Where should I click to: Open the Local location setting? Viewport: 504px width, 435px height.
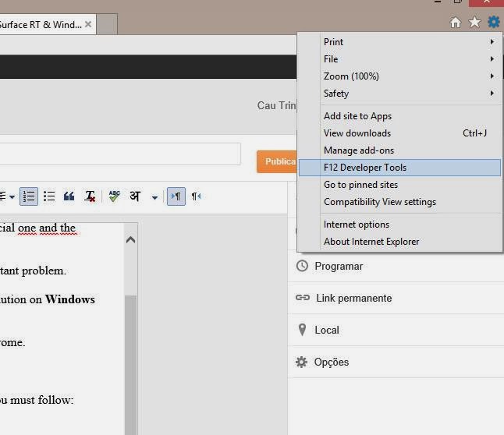tap(396, 330)
